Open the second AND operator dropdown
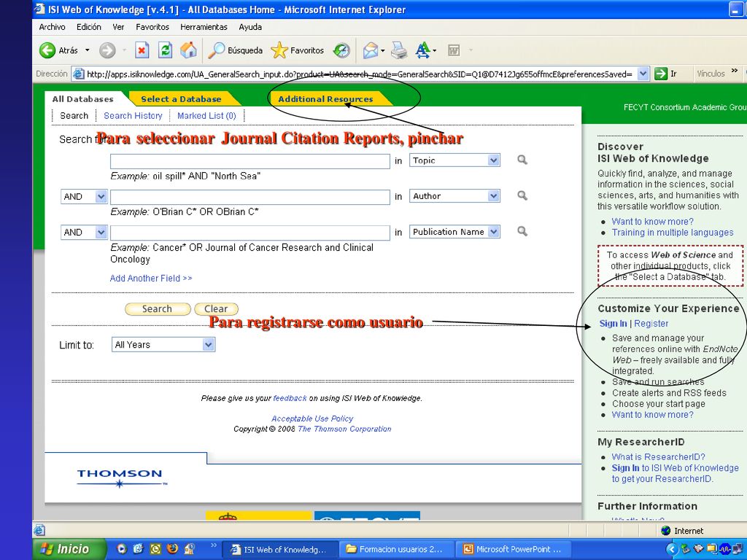Screen dimensions: 747x560 101,233
